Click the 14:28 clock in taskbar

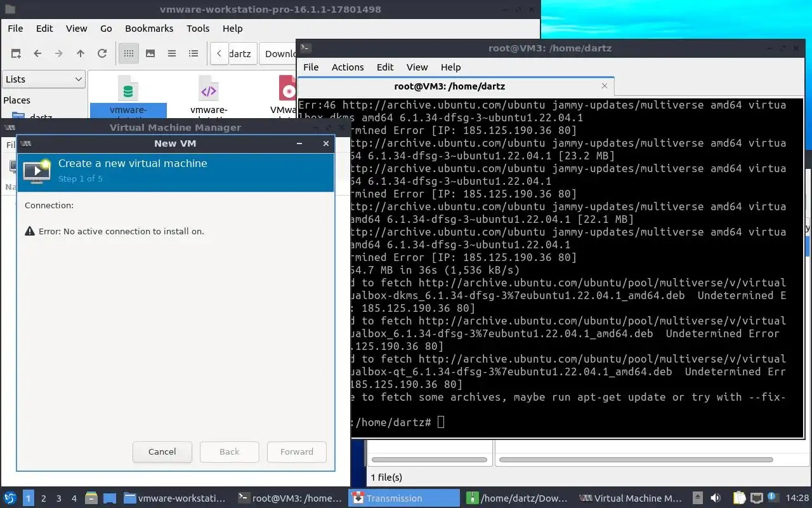coord(797,498)
